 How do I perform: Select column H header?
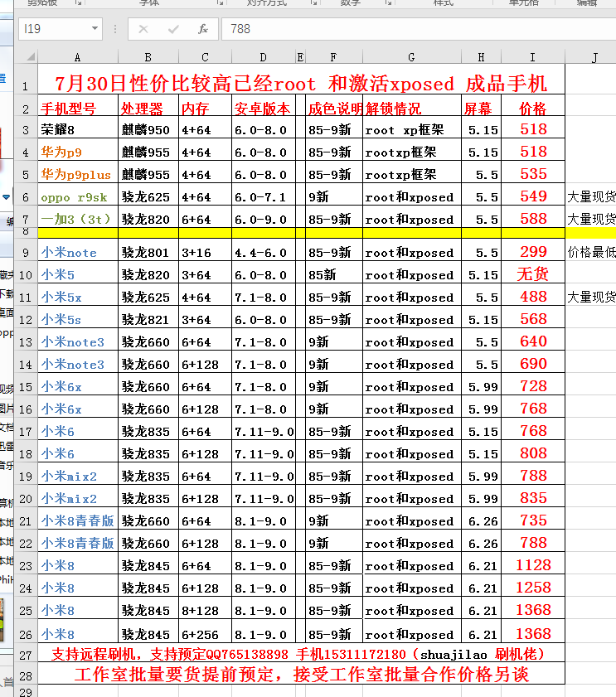[x=481, y=57]
